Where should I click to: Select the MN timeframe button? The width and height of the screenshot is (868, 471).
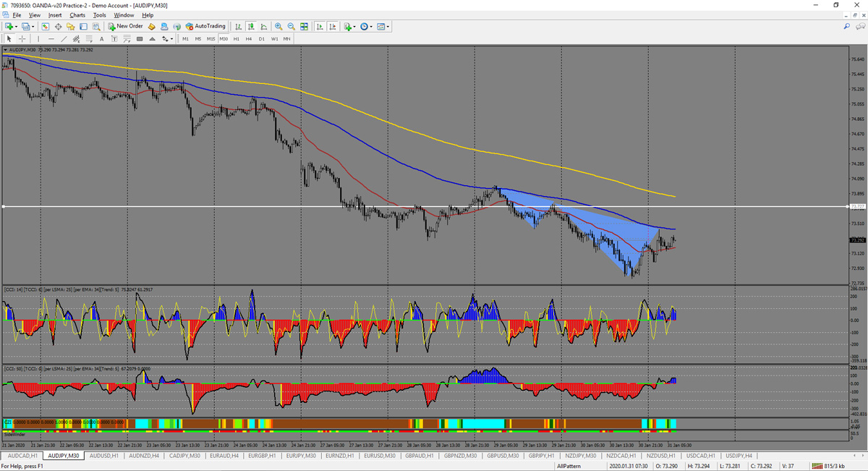pyautogui.click(x=287, y=39)
